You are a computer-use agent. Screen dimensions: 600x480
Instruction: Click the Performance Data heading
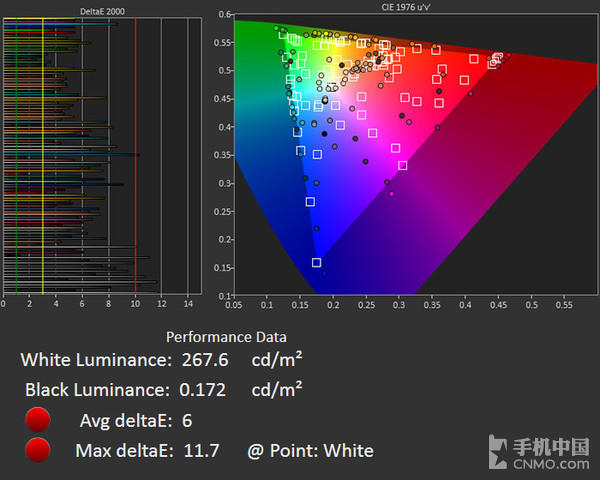(226, 337)
